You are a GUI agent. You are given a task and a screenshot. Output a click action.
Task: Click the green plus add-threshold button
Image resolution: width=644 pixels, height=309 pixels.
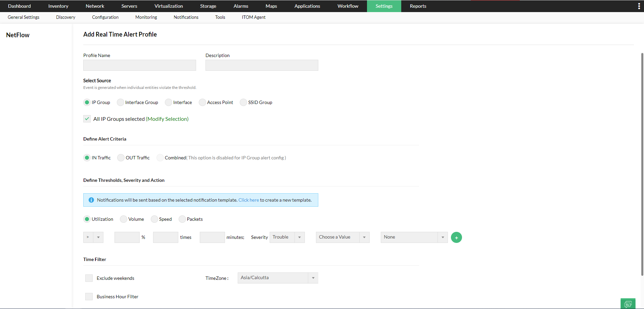coord(456,238)
